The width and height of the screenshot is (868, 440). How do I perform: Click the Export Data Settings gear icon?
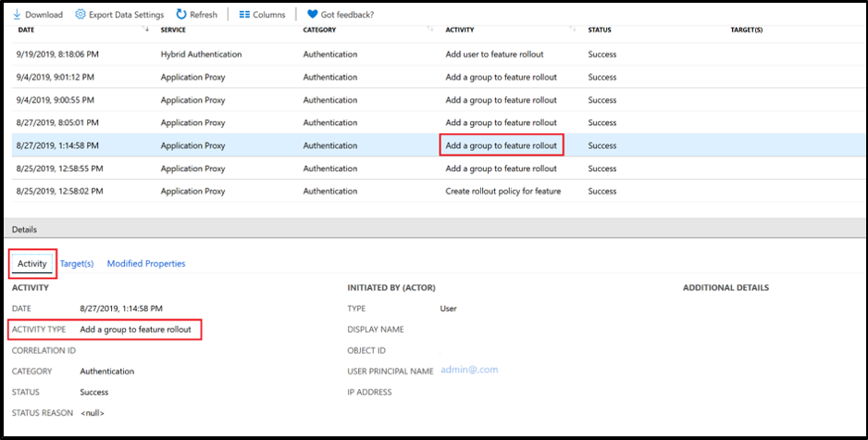click(x=81, y=15)
